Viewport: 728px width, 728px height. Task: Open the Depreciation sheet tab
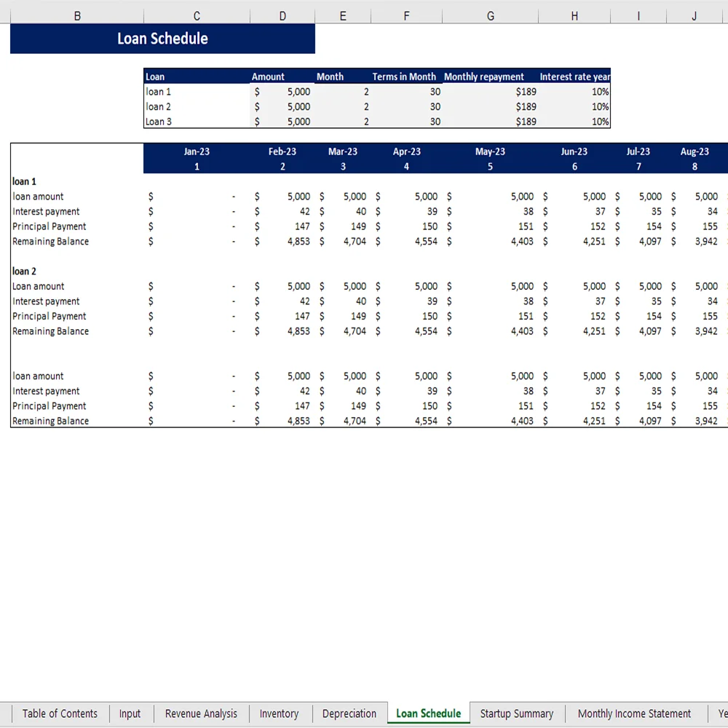(x=349, y=713)
